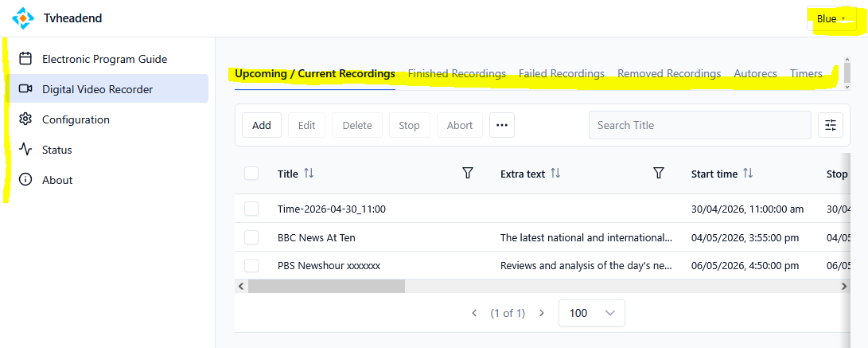Click the Extra text column filter icon
The width and height of the screenshot is (868, 348).
click(x=659, y=174)
